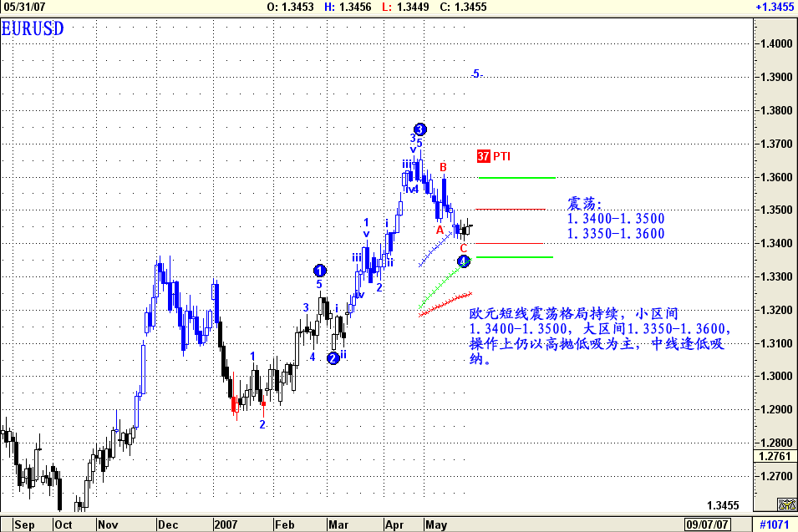The height and width of the screenshot is (532, 798).
Task: Click the +1.3455 quote at top right
Action: point(774,7)
